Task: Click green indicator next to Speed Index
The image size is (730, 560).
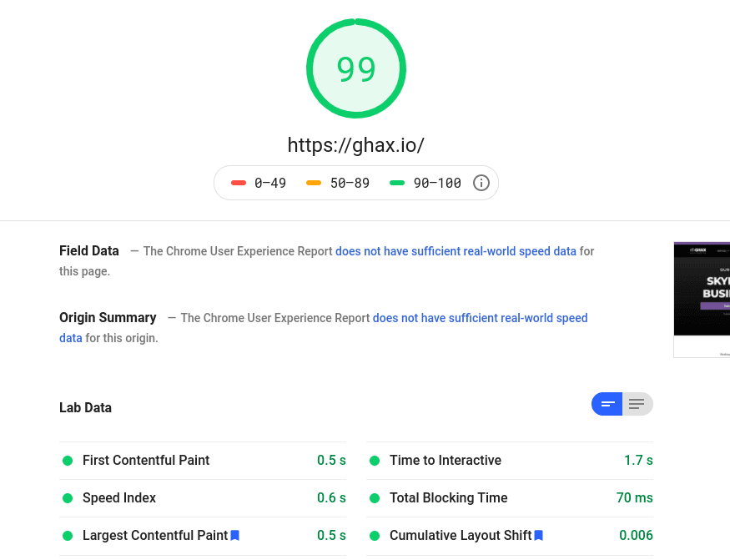Action: (68, 497)
